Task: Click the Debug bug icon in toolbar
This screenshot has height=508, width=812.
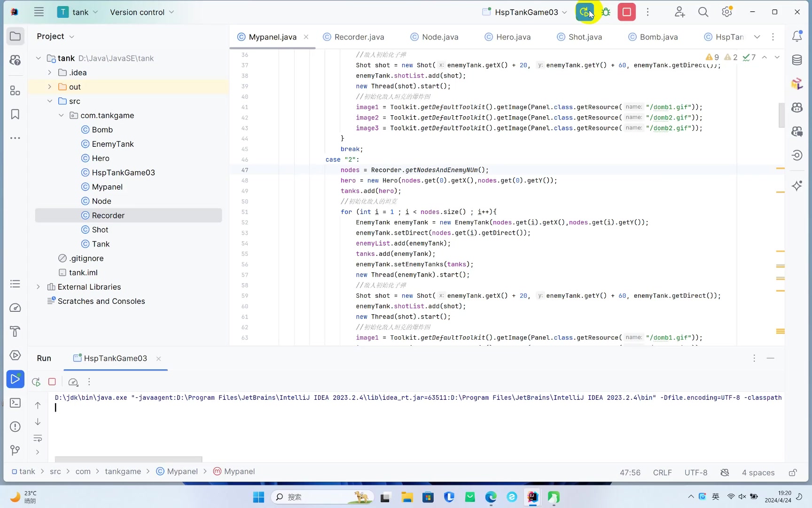Action: 606,12
